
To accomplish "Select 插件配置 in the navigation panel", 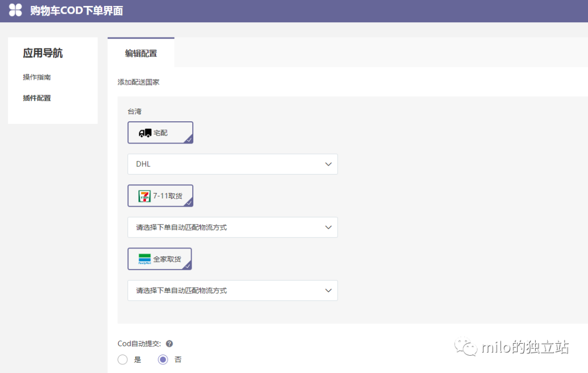I will tap(36, 97).
